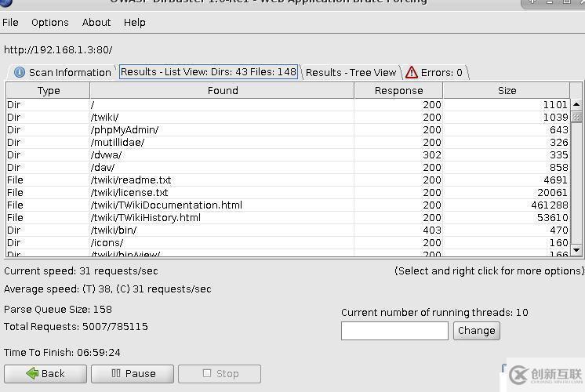
Task: Click the pause bars icon
Action: (116, 373)
